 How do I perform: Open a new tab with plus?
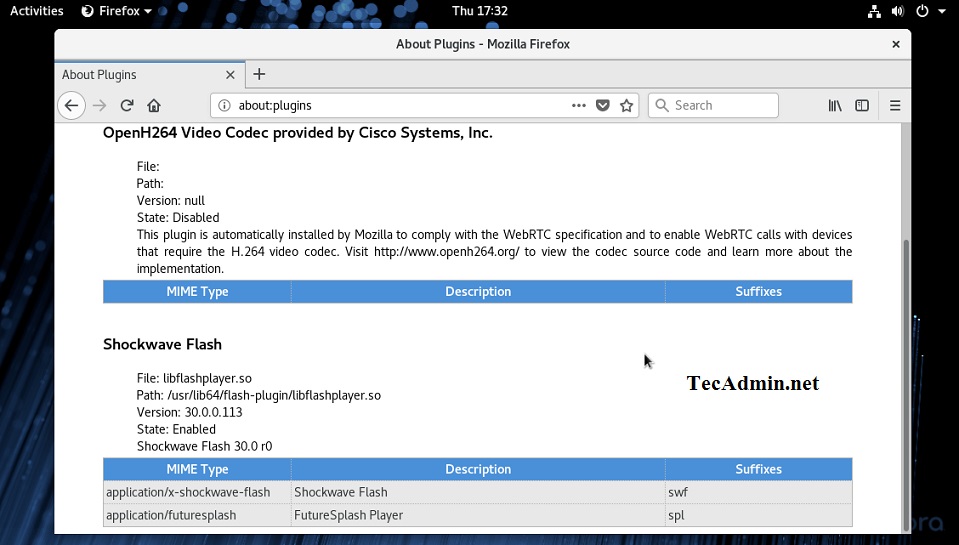pyautogui.click(x=259, y=74)
